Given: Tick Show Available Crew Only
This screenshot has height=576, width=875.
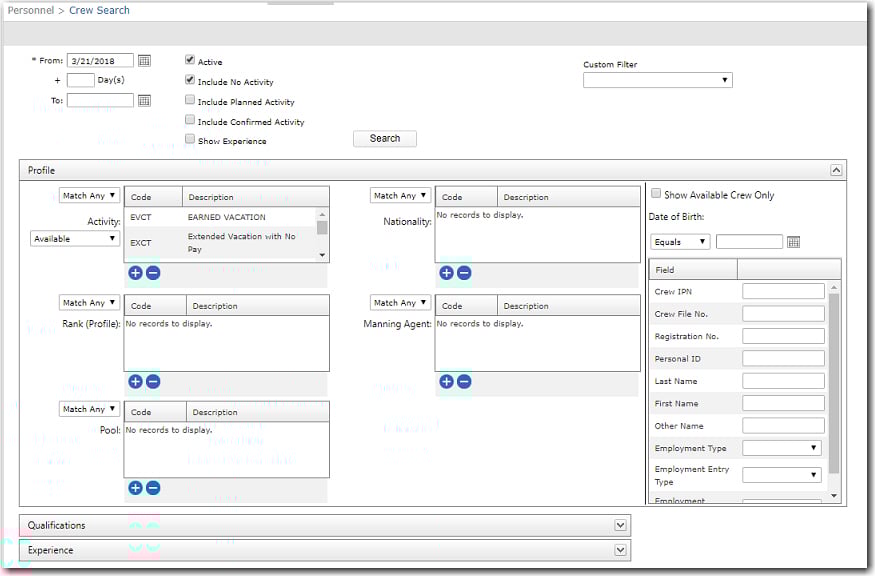Looking at the screenshot, I should click(x=656, y=194).
